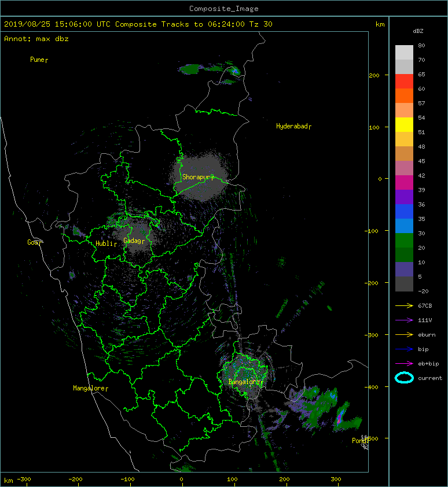
Task: Click the yellow 54 dBZ color swatch
Action: point(404,125)
